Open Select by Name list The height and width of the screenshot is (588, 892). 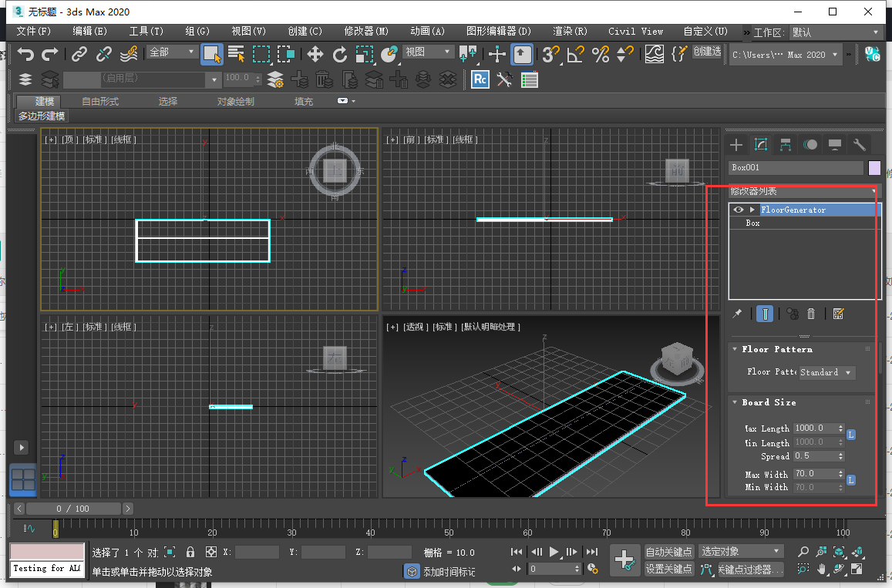(x=236, y=54)
